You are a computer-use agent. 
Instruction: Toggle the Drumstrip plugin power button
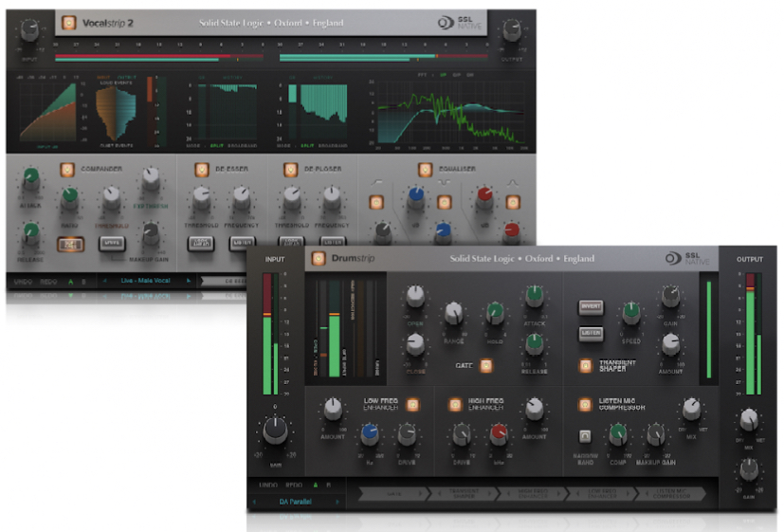pyautogui.click(x=319, y=258)
